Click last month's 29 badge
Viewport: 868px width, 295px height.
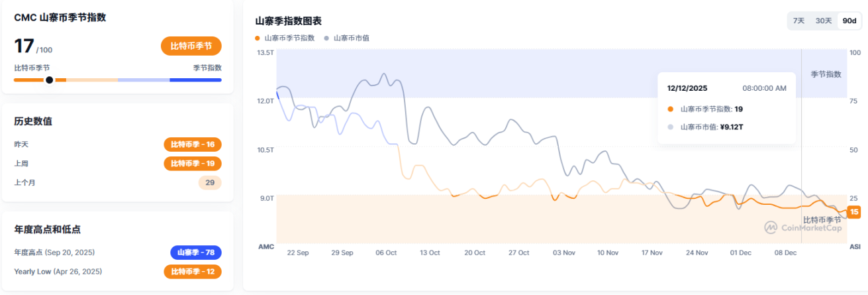210,182
